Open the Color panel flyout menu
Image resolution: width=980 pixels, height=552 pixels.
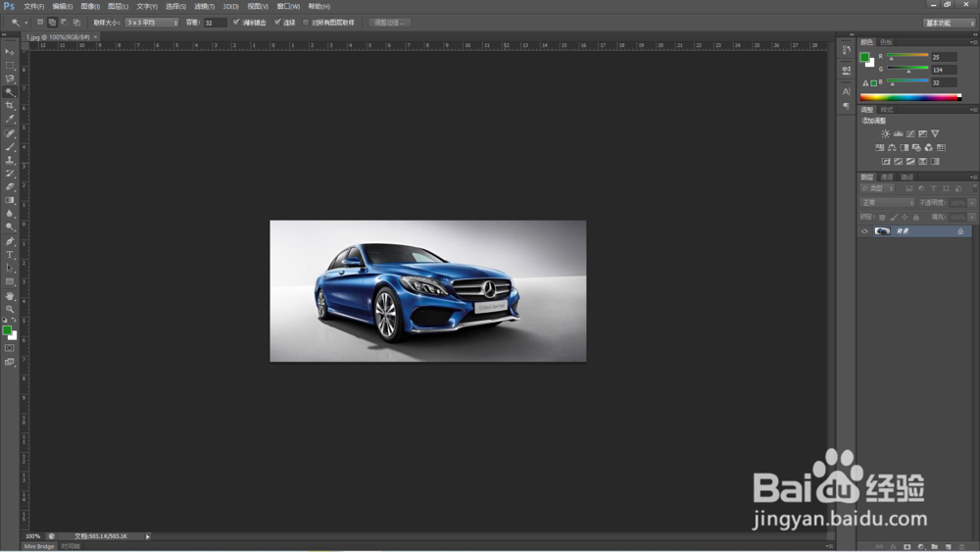[974, 42]
